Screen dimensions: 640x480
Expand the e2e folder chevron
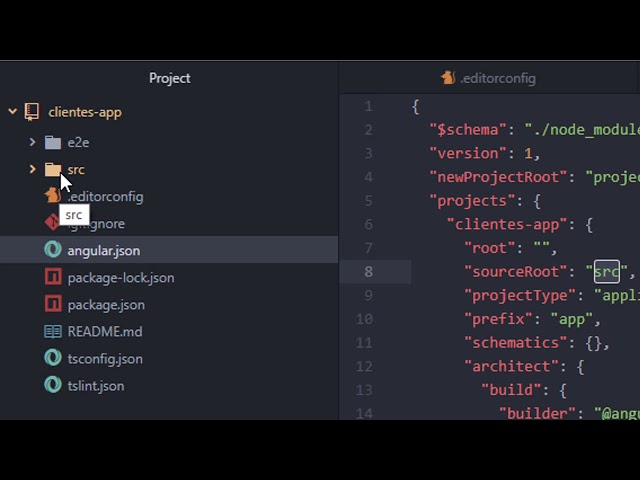(32, 142)
